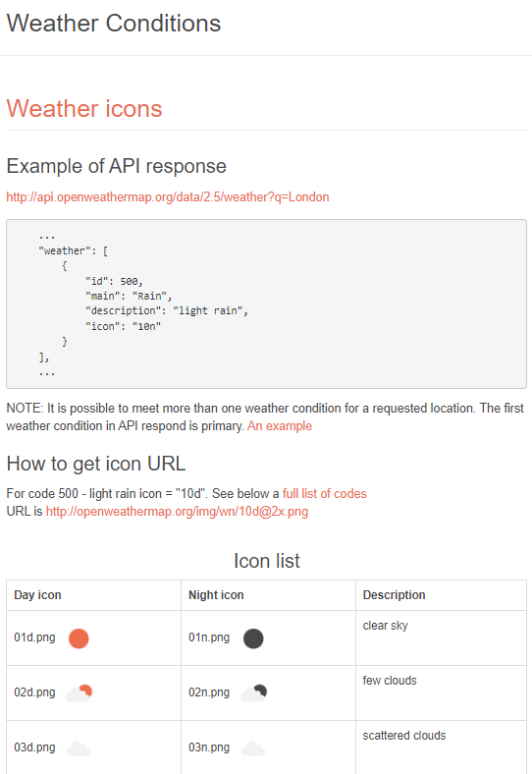Click the 'Weather icons' section heading

pos(84,109)
